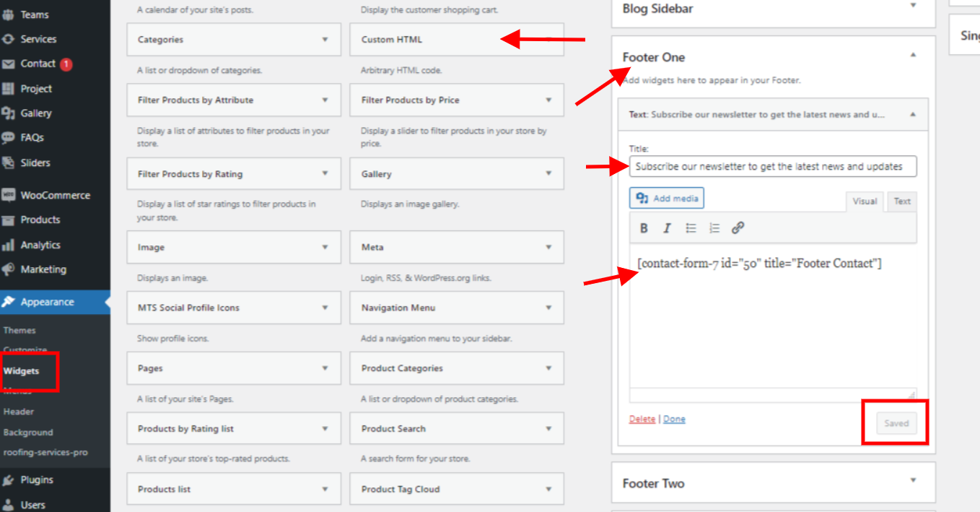Image resolution: width=980 pixels, height=512 pixels.
Task: Click the Sliders sidebar icon
Action: (x=9, y=162)
